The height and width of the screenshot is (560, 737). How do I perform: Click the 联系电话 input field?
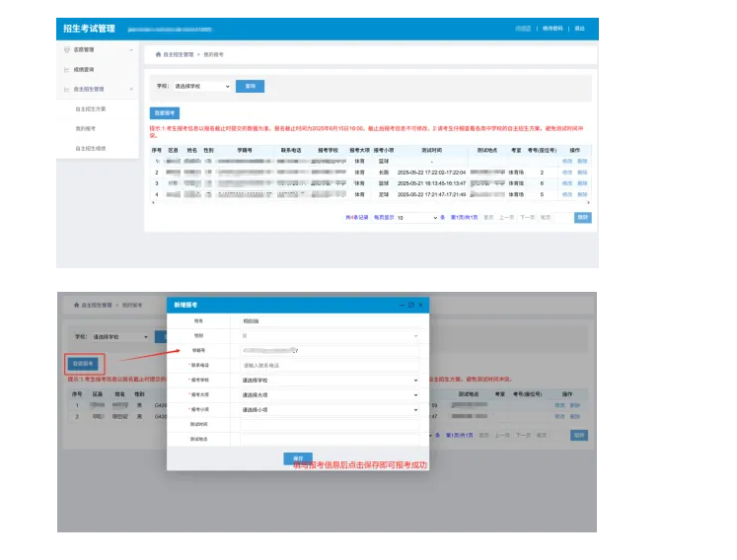(330, 365)
